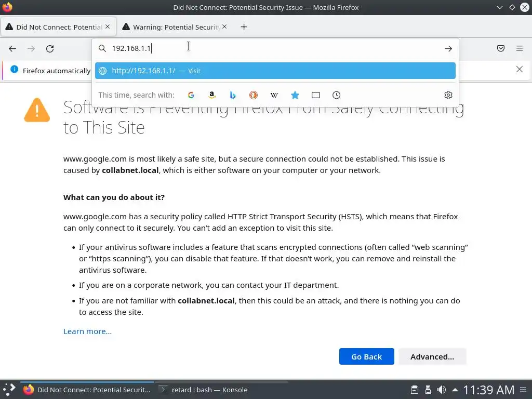The width and height of the screenshot is (532, 399).
Task: Open search settings gear icon
Action: (448, 95)
